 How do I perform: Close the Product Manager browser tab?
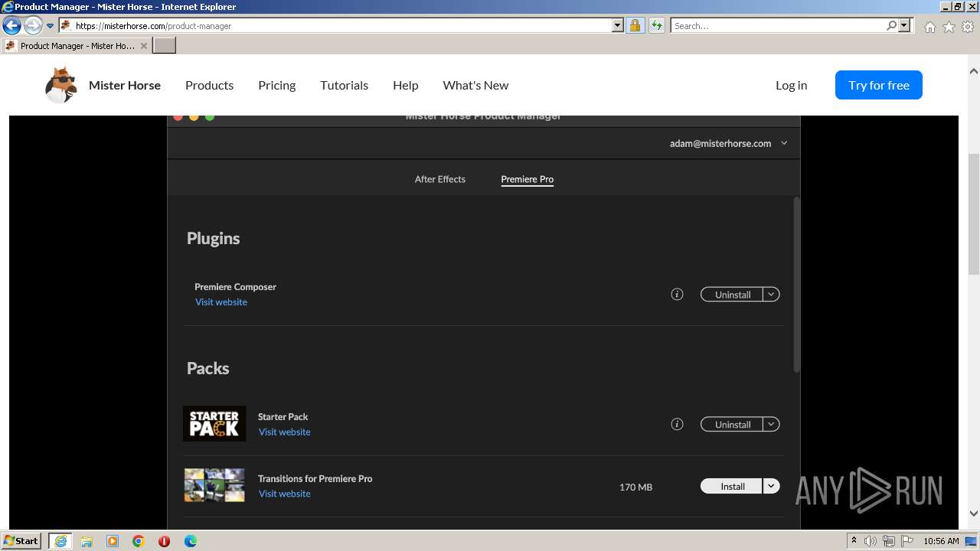point(143,46)
